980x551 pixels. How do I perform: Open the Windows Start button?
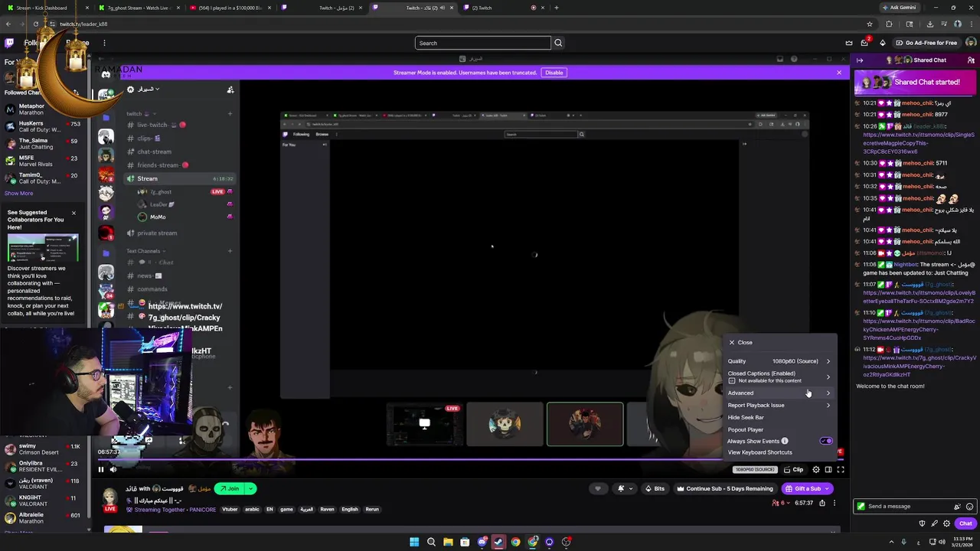click(414, 542)
